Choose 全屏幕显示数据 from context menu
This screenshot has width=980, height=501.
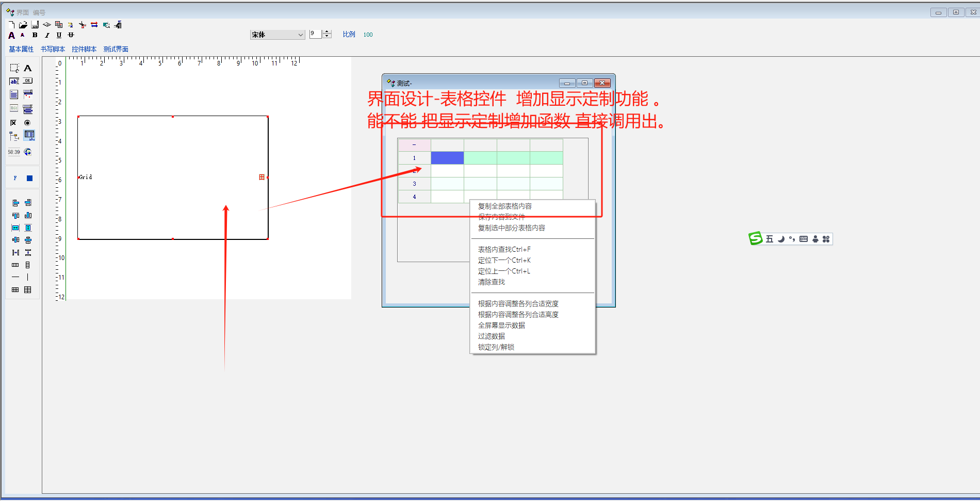point(501,325)
